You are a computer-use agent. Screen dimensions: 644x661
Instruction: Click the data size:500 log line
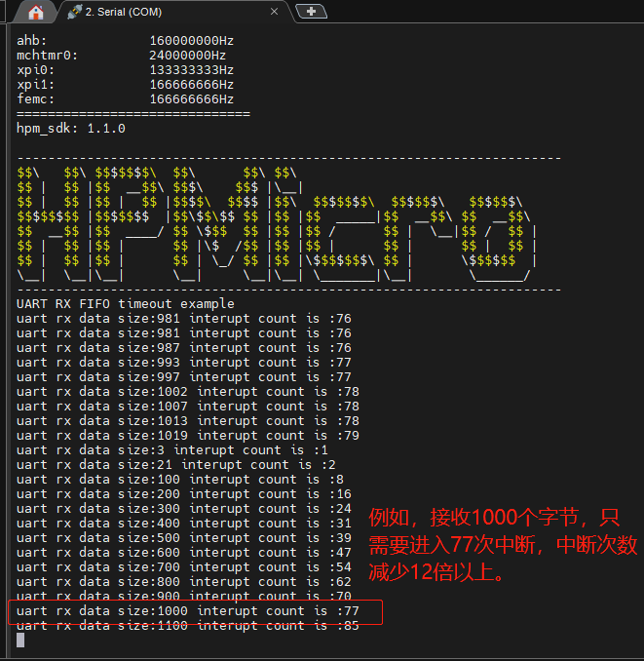point(183,537)
